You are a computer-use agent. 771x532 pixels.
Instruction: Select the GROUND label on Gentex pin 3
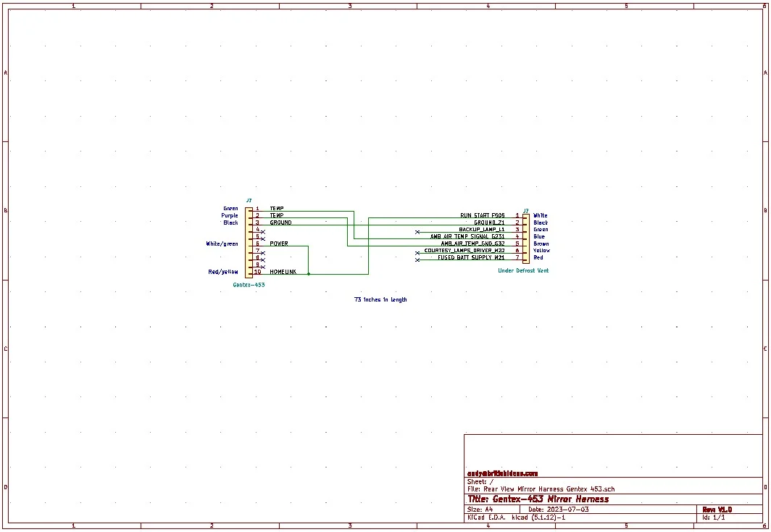click(x=280, y=223)
